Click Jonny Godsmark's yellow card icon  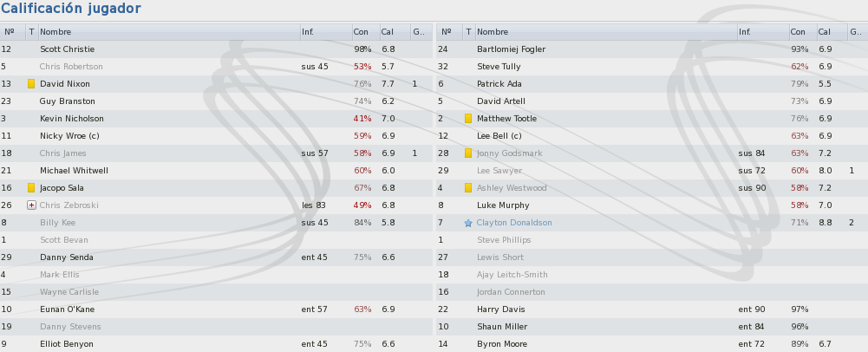[x=468, y=153]
